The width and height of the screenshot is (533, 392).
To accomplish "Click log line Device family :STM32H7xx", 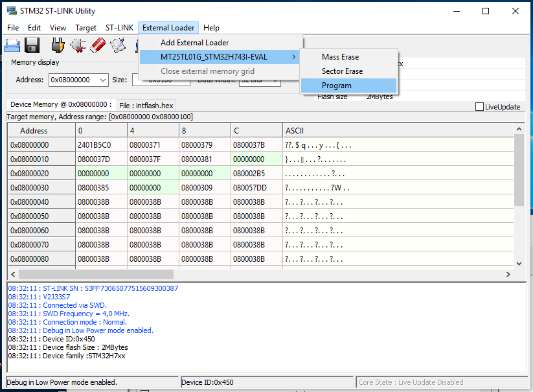I will (x=67, y=356).
